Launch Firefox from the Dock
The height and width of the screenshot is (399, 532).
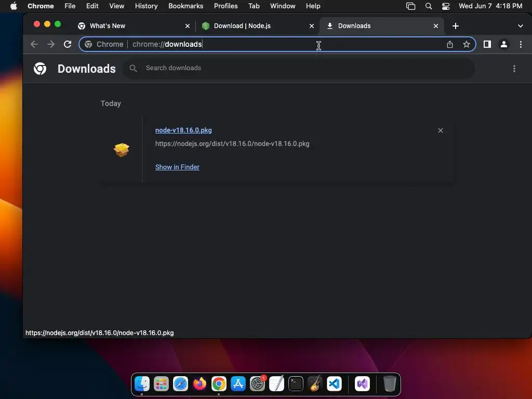tap(199, 384)
